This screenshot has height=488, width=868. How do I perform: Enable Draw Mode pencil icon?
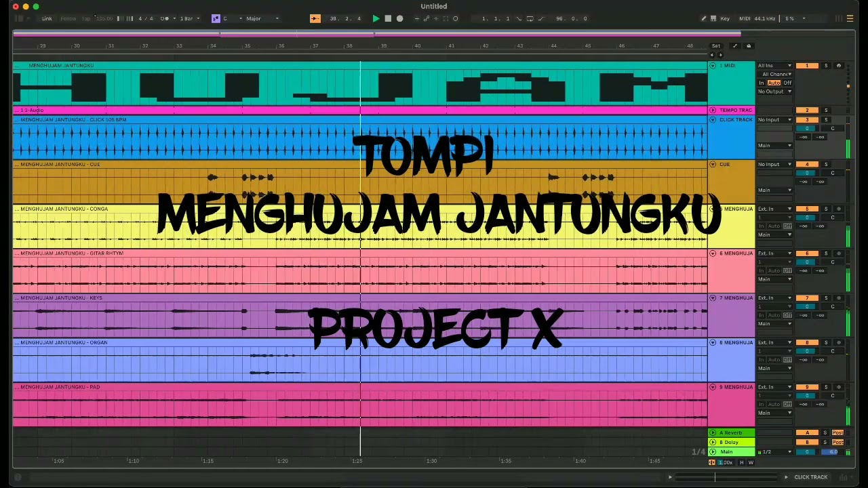point(704,18)
